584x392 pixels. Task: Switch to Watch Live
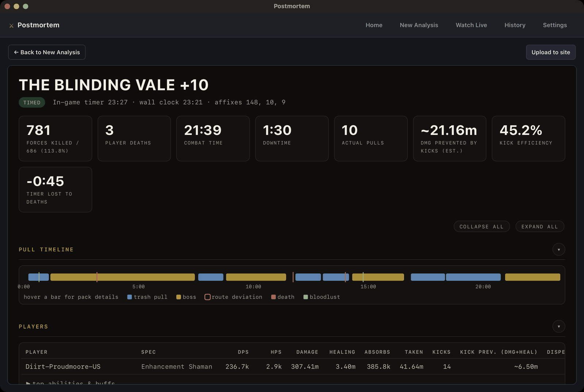tap(471, 25)
